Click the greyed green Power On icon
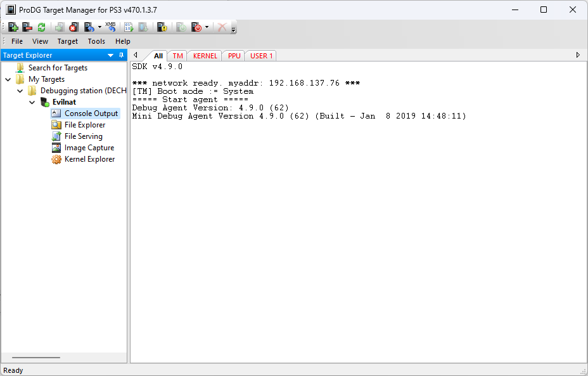This screenshot has width=588, height=376. (181, 27)
